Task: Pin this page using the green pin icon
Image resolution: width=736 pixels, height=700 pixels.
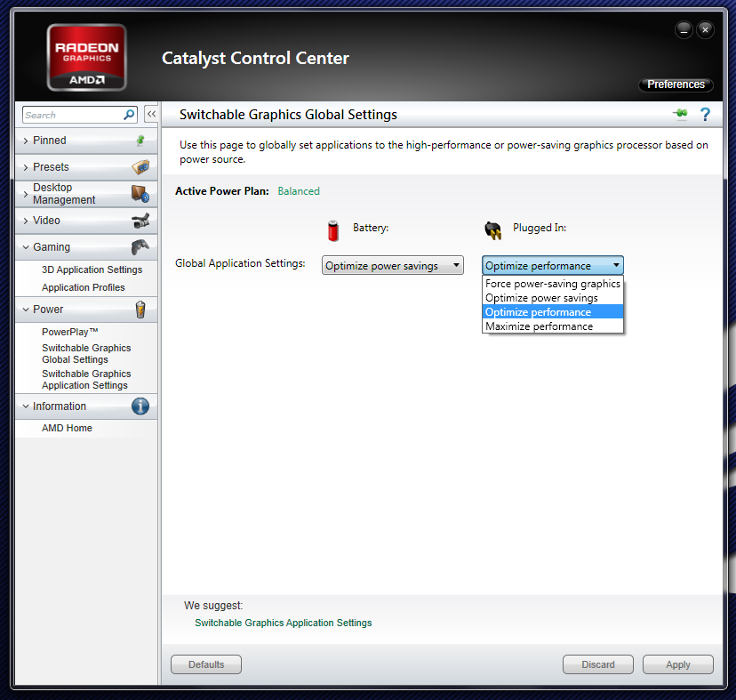Action: click(x=680, y=114)
